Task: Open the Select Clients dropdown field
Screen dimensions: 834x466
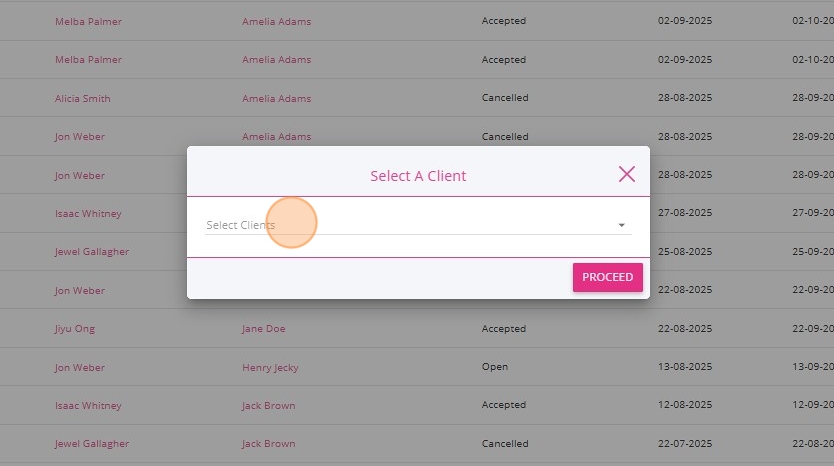Action: (410, 225)
